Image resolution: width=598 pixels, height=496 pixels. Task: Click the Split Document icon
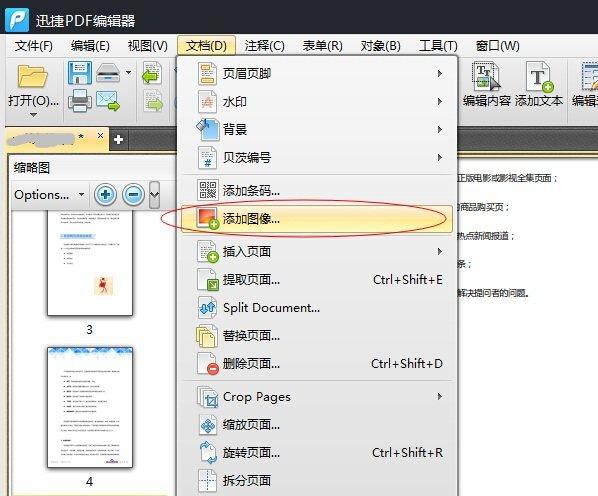click(207, 308)
